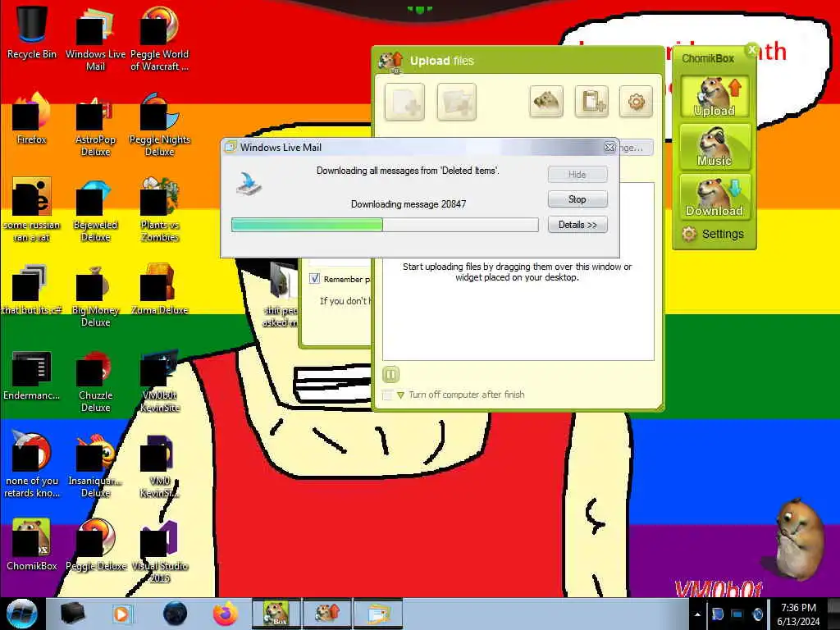Open the 'that but its c#' desktop icon
The height and width of the screenshot is (630, 840).
click(32, 290)
